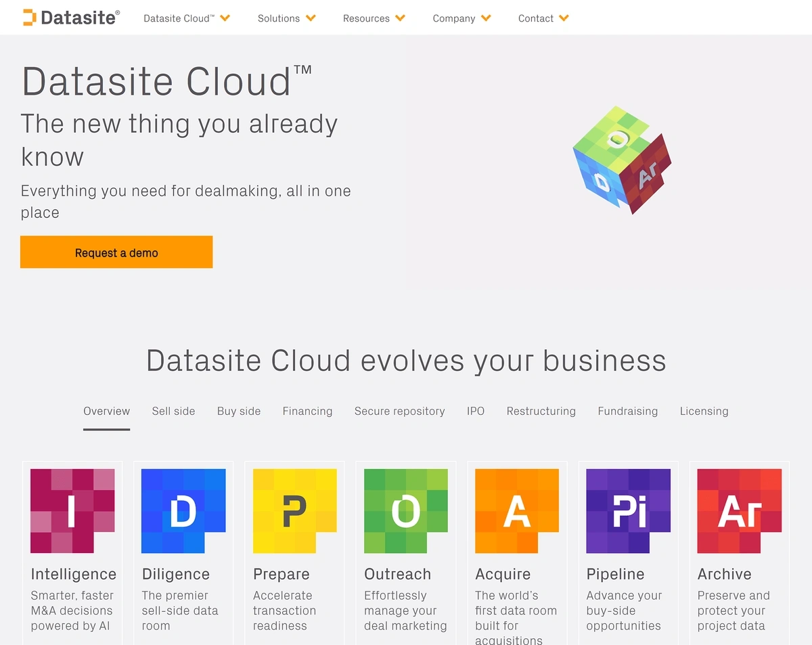
Task: Open the Archive product title link
Action: pos(725,574)
